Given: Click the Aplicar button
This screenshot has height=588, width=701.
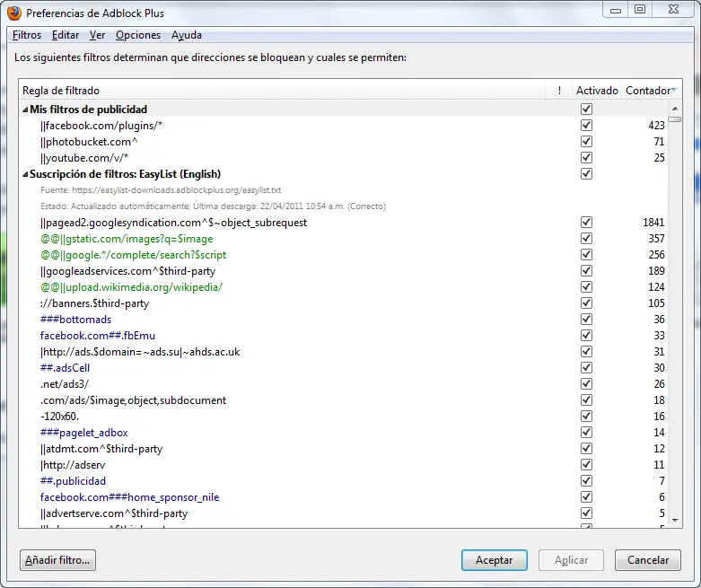Looking at the screenshot, I should (571, 560).
